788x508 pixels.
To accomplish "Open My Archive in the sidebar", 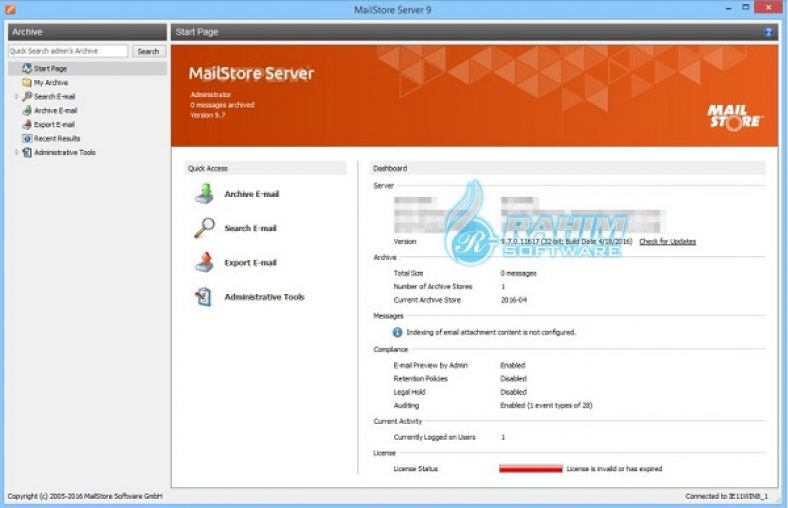I will pos(51,82).
